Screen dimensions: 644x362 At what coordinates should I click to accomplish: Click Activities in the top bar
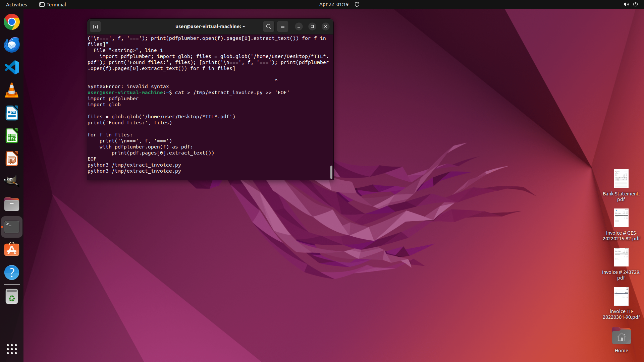click(x=16, y=4)
